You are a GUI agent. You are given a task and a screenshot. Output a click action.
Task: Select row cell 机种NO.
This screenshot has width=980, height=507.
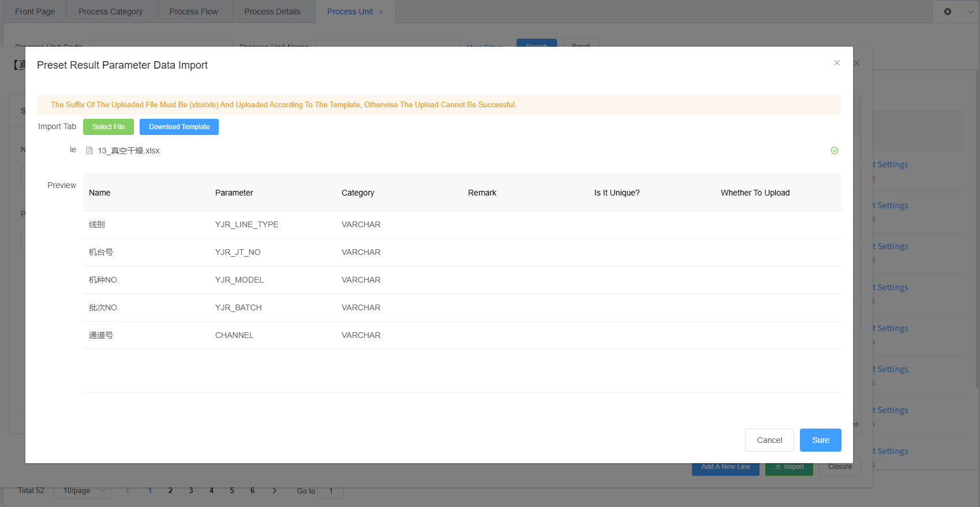coord(104,280)
